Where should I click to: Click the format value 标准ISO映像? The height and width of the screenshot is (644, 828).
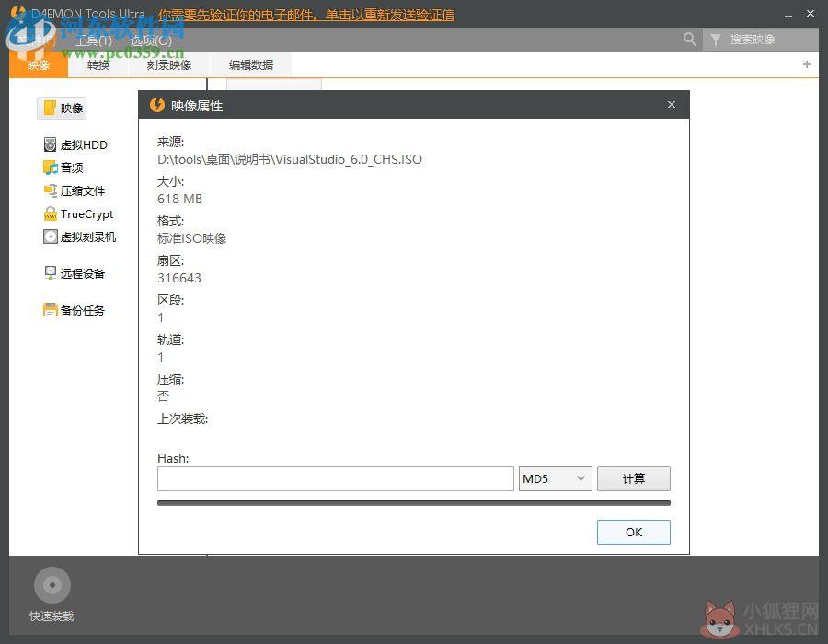tap(191, 238)
